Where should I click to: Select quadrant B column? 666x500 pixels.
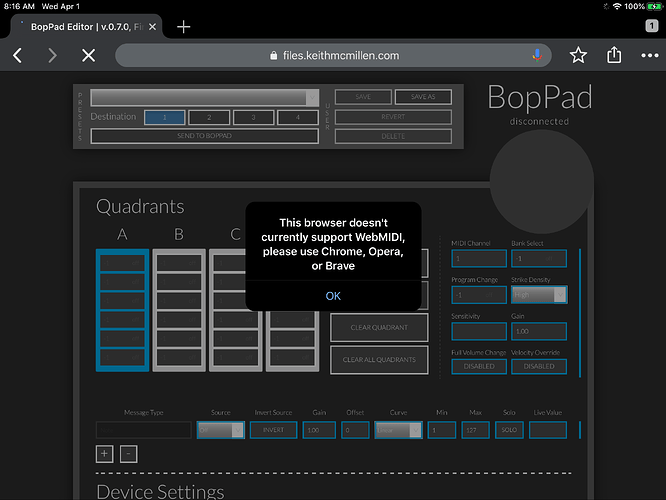point(179,310)
